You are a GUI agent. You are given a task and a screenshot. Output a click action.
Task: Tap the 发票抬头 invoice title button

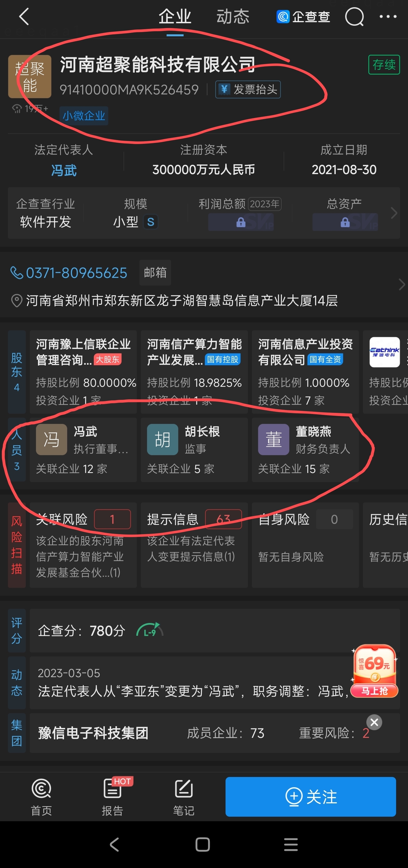click(248, 89)
